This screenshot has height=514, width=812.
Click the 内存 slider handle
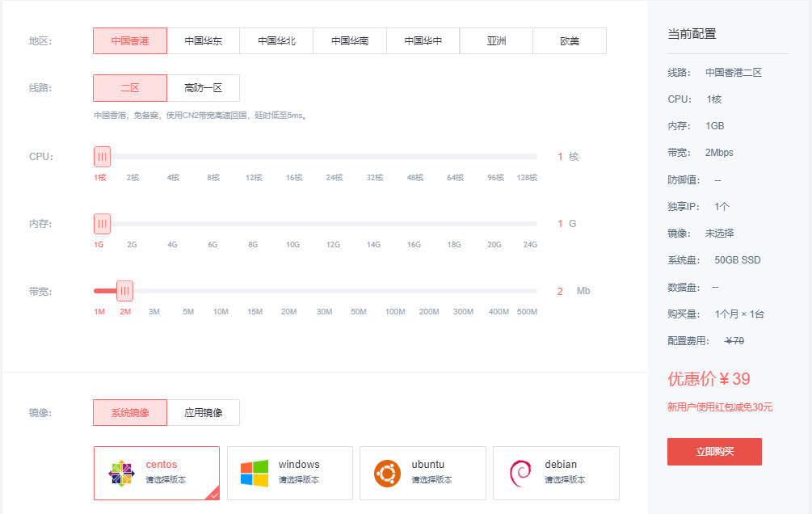click(x=102, y=224)
